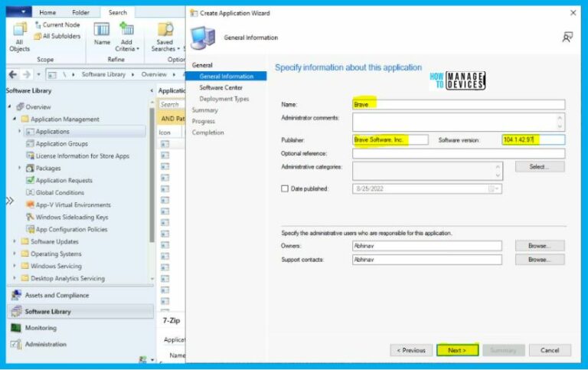Screen dimensions: 588x370
Task: Browse for application Owners
Action: coord(540,246)
